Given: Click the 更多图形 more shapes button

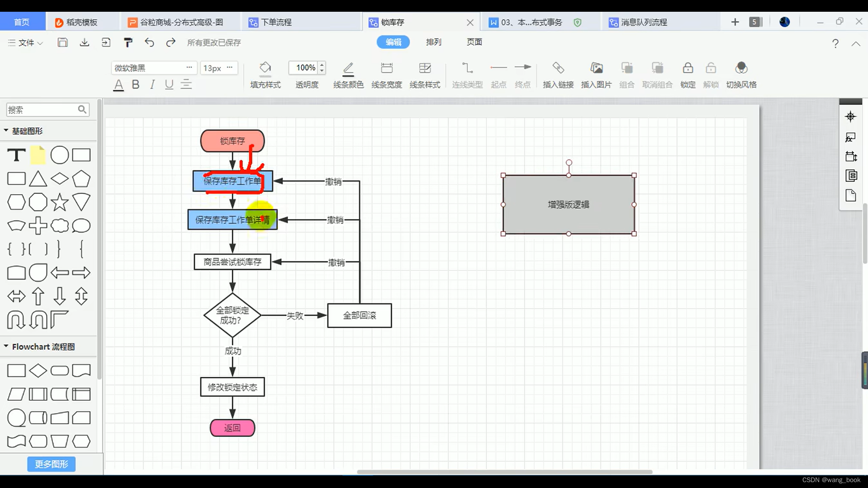Looking at the screenshot, I should click(x=51, y=464).
